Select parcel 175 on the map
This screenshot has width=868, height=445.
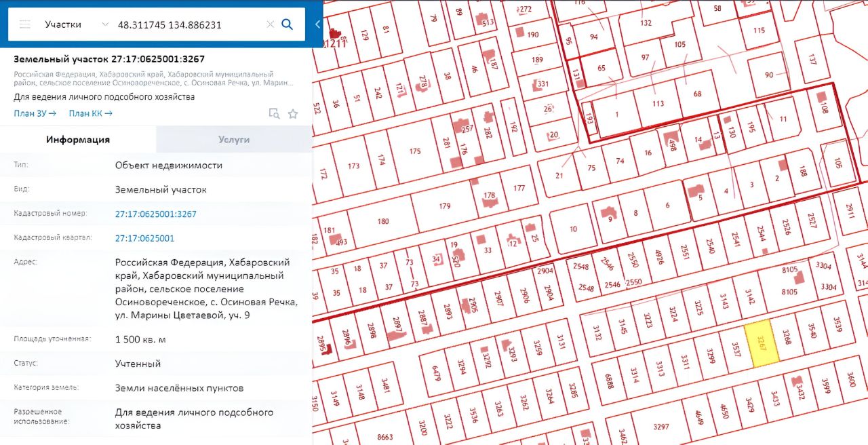click(414, 151)
